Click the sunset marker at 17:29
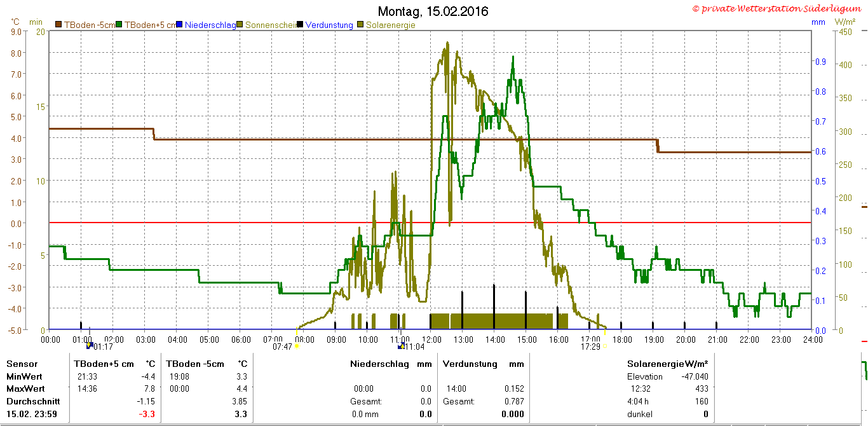Image resolution: width=868 pixels, height=426 pixels. coord(606,347)
